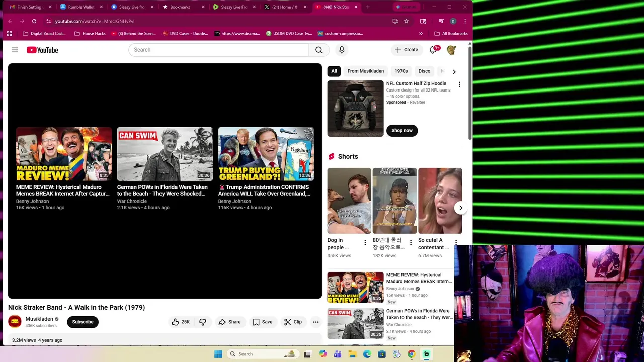This screenshot has height=362, width=644.
Task: Click the Chrome address bar URL
Action: coord(95,21)
